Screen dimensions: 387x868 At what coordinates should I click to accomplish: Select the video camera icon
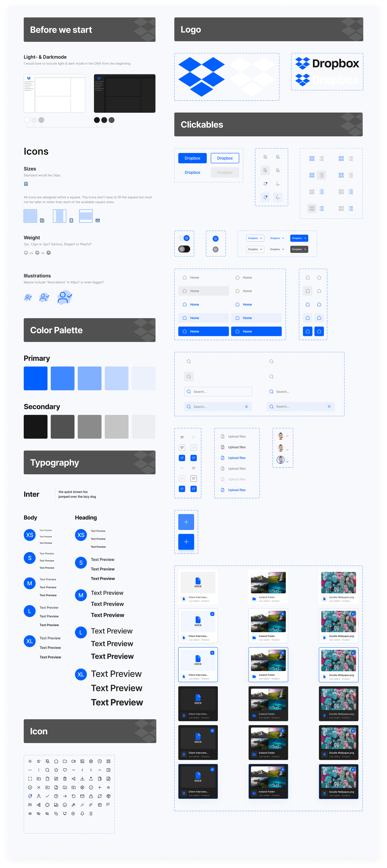(74, 761)
